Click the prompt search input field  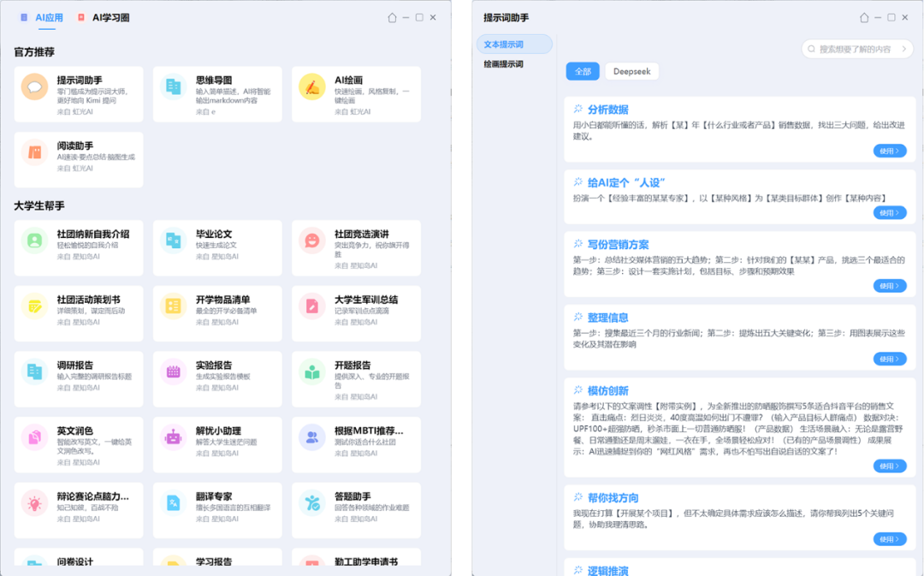(x=856, y=49)
